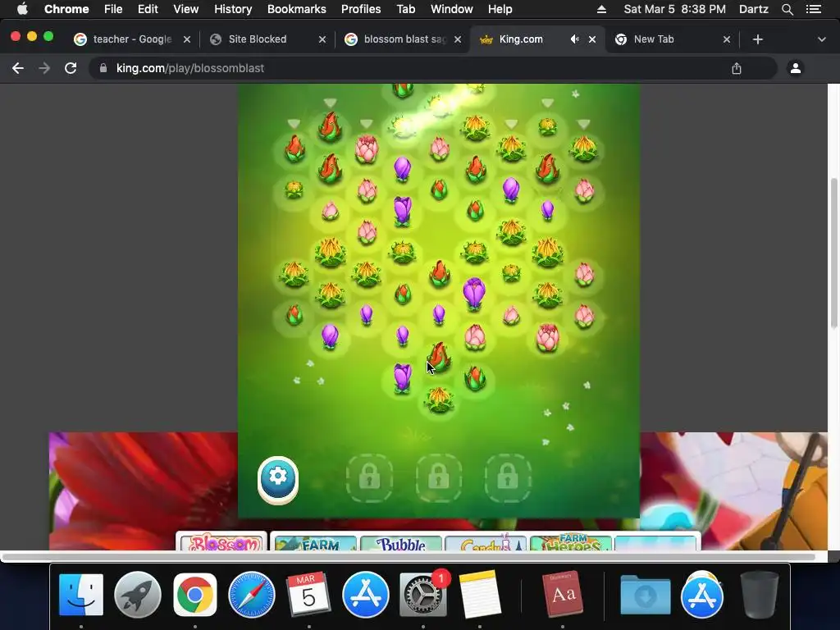This screenshot has height=630, width=840.
Task: Click the Dartz user name in menu bar
Action: tap(753, 9)
